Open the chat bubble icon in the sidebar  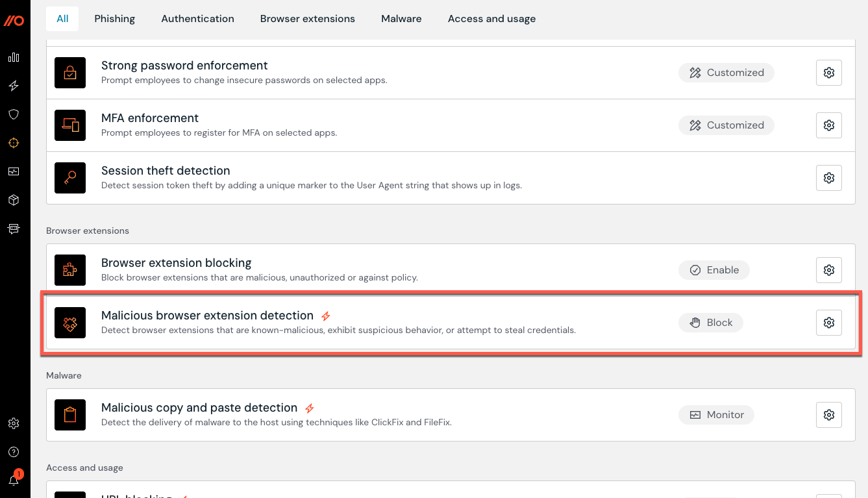pyautogui.click(x=14, y=228)
